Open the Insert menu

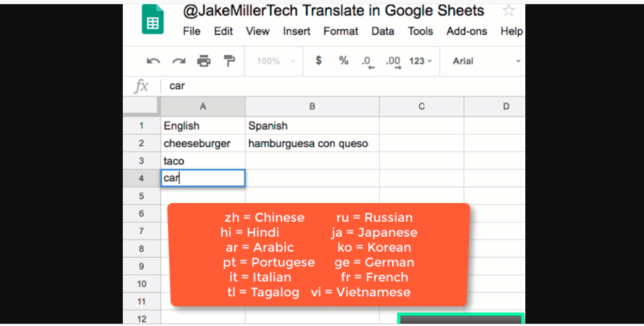(296, 31)
